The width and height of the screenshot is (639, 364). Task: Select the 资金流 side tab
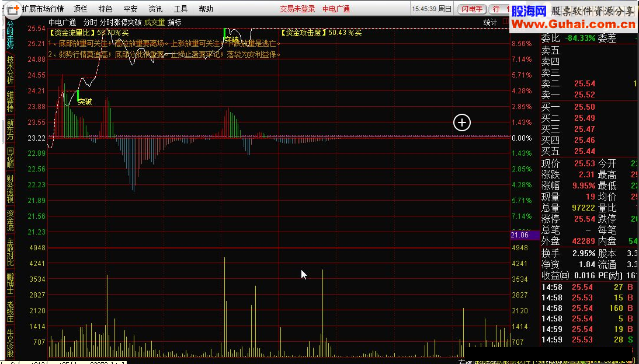click(x=10, y=220)
